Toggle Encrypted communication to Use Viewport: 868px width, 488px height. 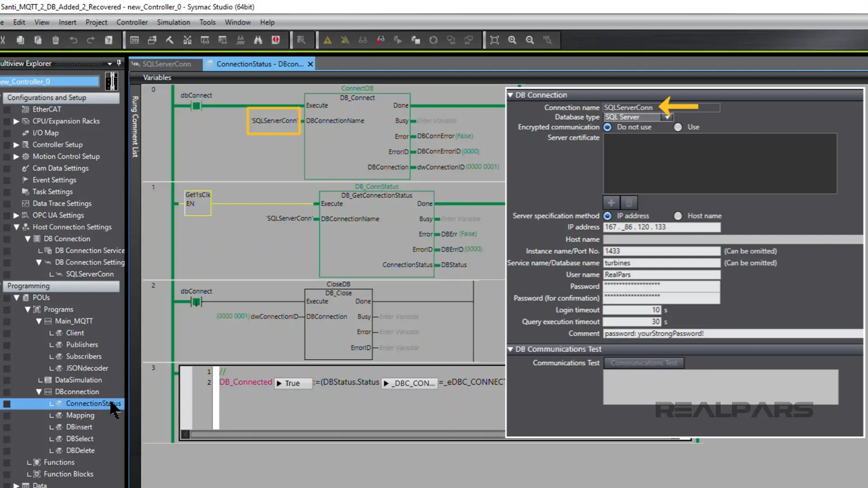pos(678,127)
